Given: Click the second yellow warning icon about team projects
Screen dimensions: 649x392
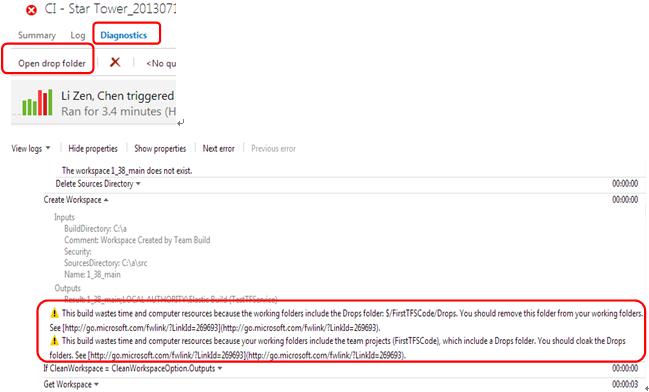Looking at the screenshot, I should click(55, 341).
